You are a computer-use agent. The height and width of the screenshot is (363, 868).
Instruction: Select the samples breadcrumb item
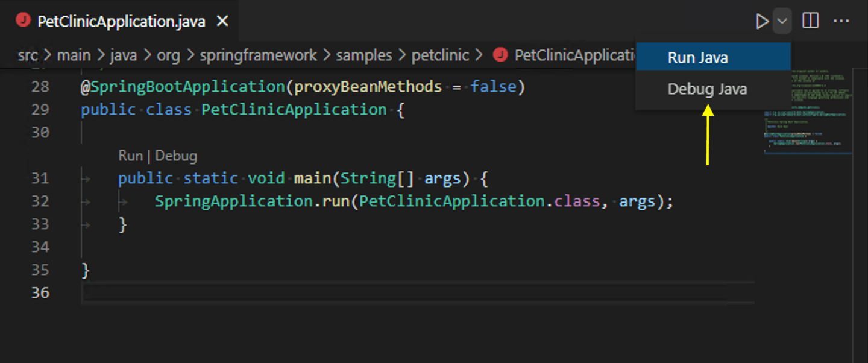(363, 55)
